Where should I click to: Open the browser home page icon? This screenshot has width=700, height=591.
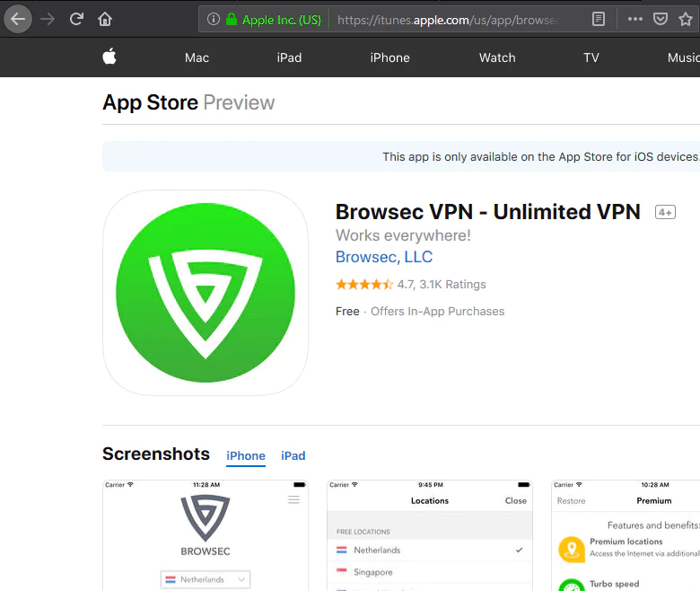point(105,19)
